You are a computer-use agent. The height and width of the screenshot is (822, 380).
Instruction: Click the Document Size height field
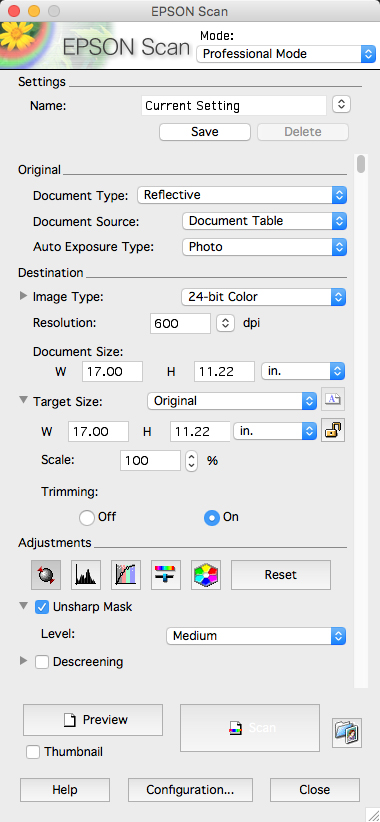click(224, 372)
